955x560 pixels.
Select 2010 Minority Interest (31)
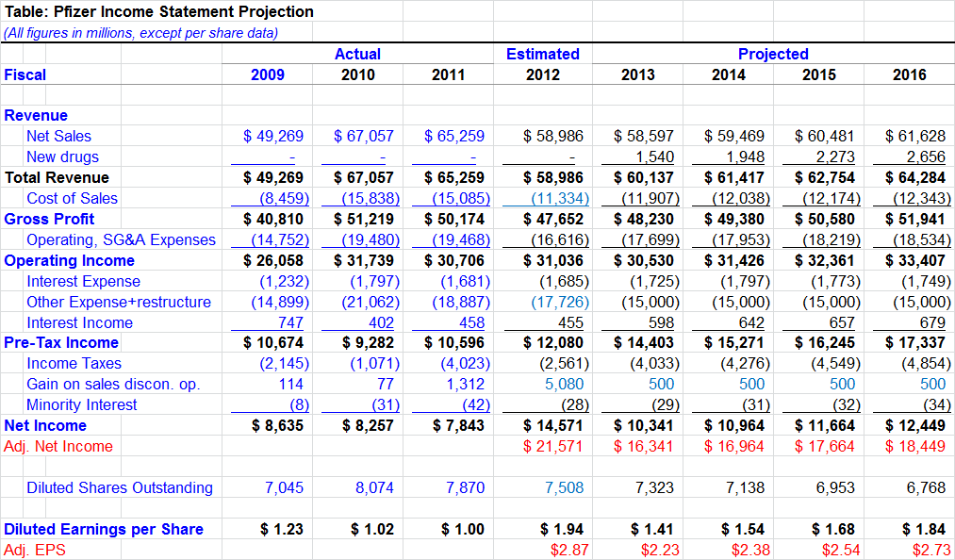coord(385,404)
